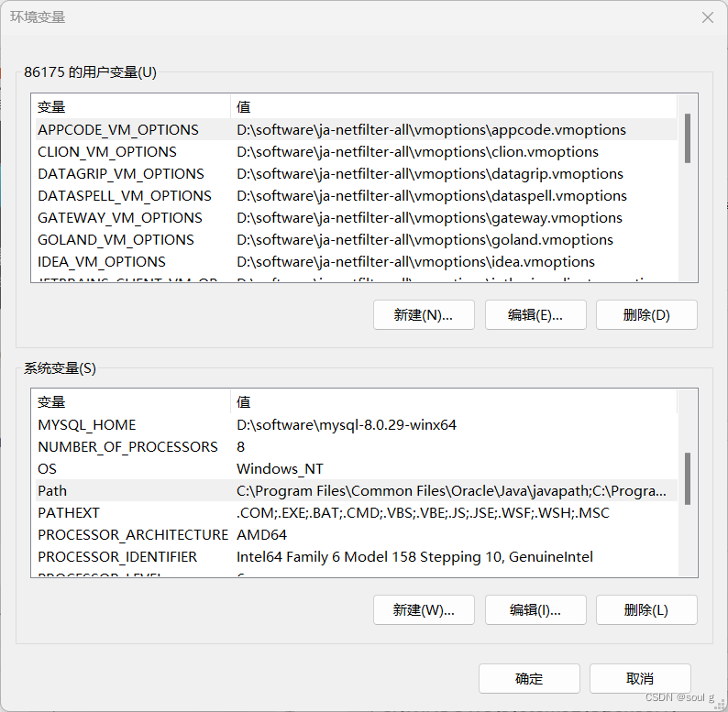Click the Intel64 Family 6 value cell
This screenshot has height=712, width=728.
(414, 556)
